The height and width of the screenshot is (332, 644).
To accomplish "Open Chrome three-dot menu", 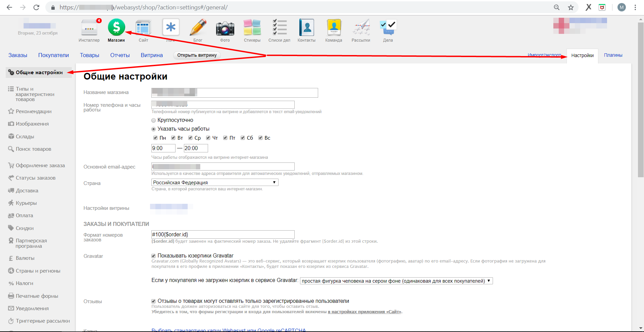I will [635, 7].
